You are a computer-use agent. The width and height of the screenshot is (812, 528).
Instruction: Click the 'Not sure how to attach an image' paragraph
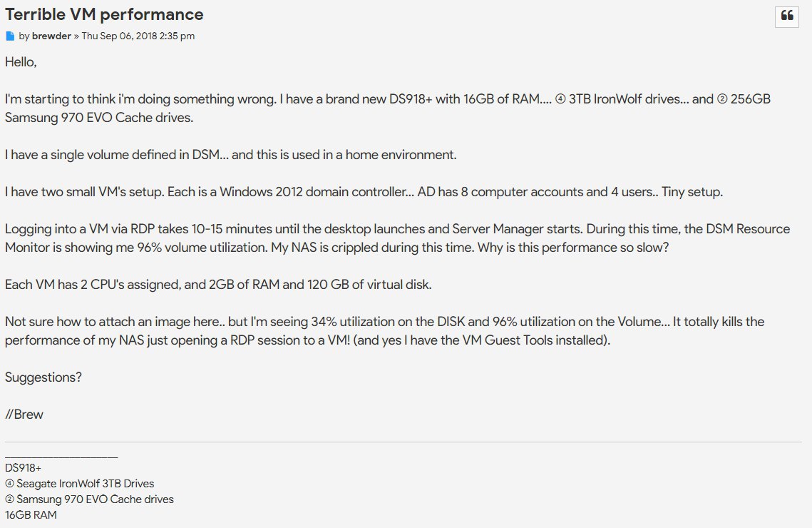click(x=384, y=331)
